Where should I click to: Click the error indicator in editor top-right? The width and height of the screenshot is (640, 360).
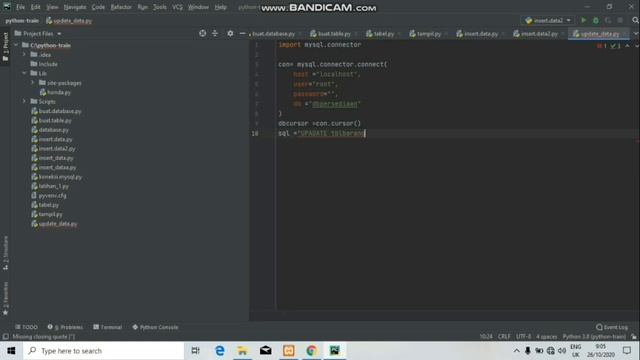point(602,46)
